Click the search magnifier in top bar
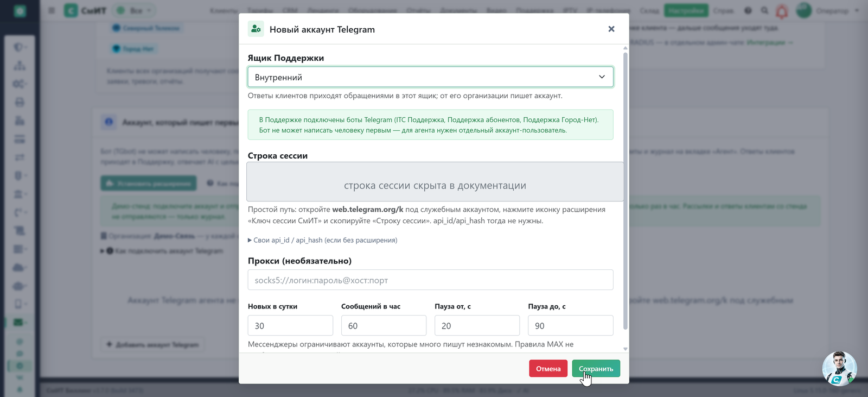 [x=764, y=10]
